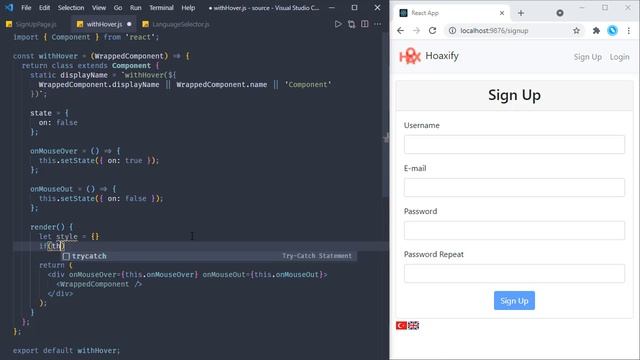The width and height of the screenshot is (640, 360).
Task: Open the Chrome extensions puzzle icon
Action: (x=596, y=31)
